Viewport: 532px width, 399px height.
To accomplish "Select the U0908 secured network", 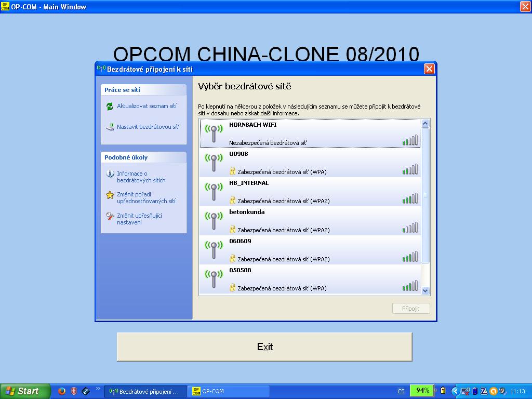I will 310,163.
